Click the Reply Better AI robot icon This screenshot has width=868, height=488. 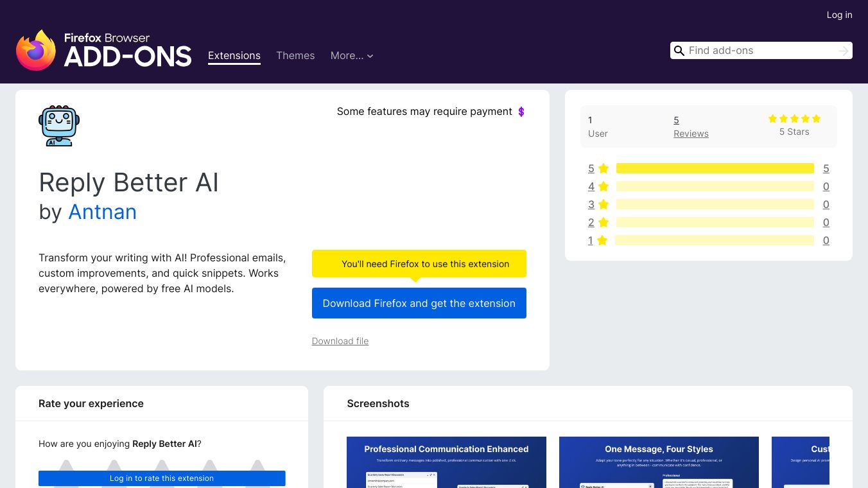(x=59, y=126)
